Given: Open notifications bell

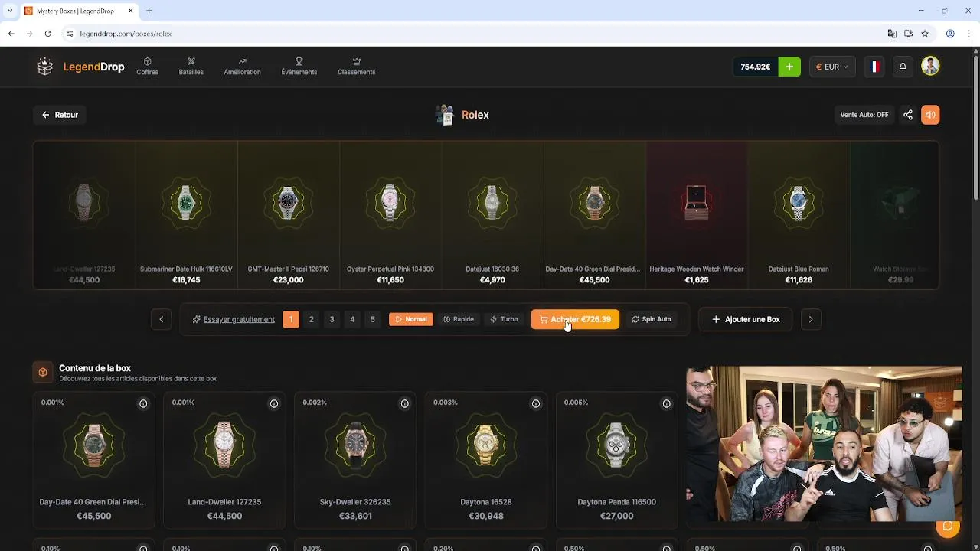Looking at the screenshot, I should [903, 67].
